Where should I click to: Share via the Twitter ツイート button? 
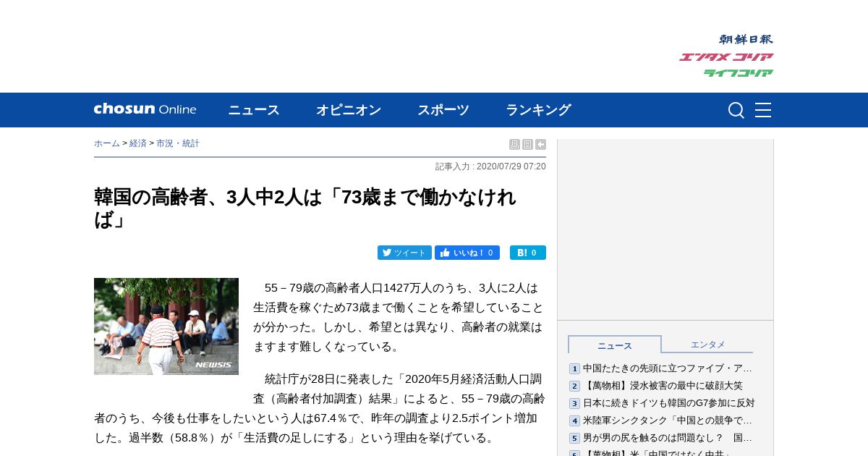pos(404,253)
